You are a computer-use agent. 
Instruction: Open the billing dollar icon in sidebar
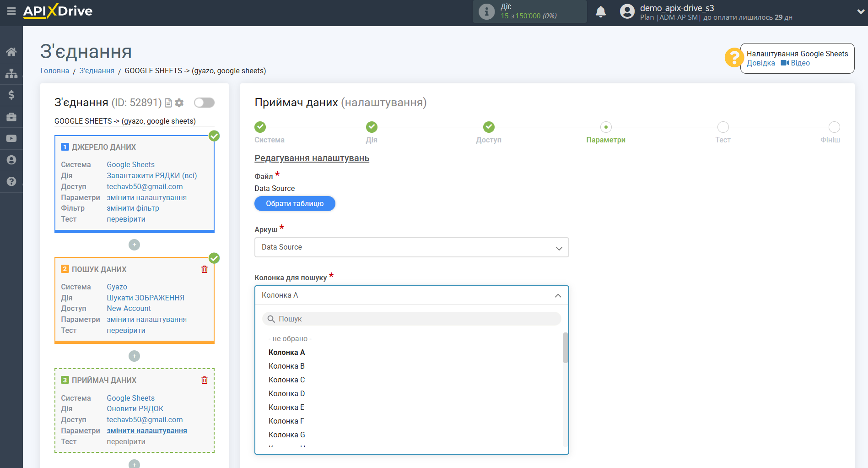click(11, 95)
